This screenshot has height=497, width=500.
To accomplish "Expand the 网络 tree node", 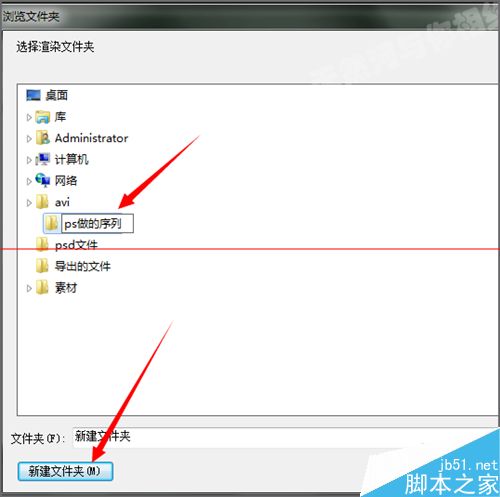I will [29, 181].
